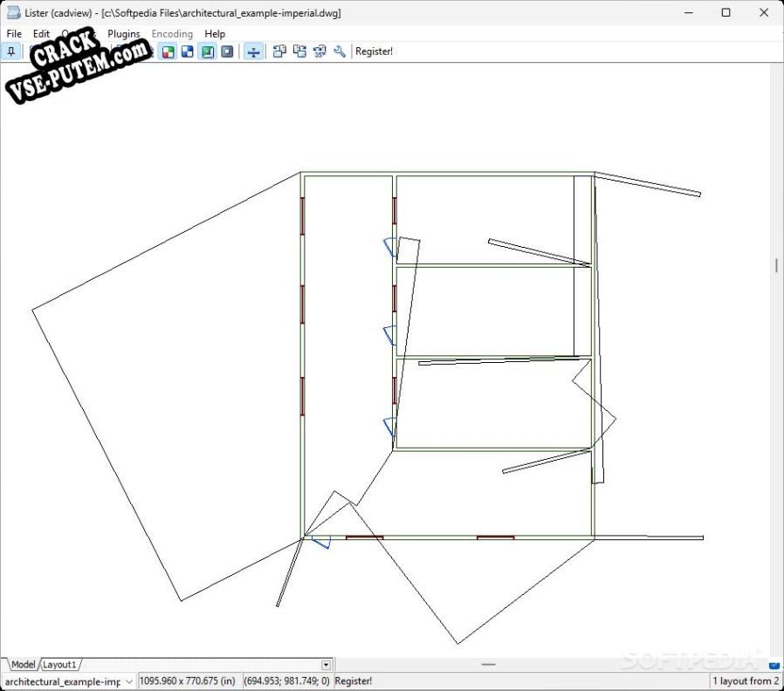Open the Help menu
This screenshot has width=784, height=691.
point(215,34)
